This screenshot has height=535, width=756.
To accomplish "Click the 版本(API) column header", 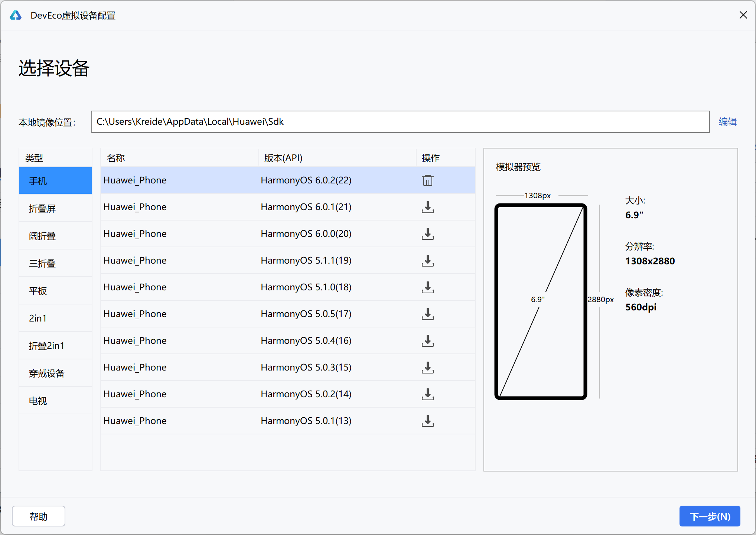I will pyautogui.click(x=337, y=158).
